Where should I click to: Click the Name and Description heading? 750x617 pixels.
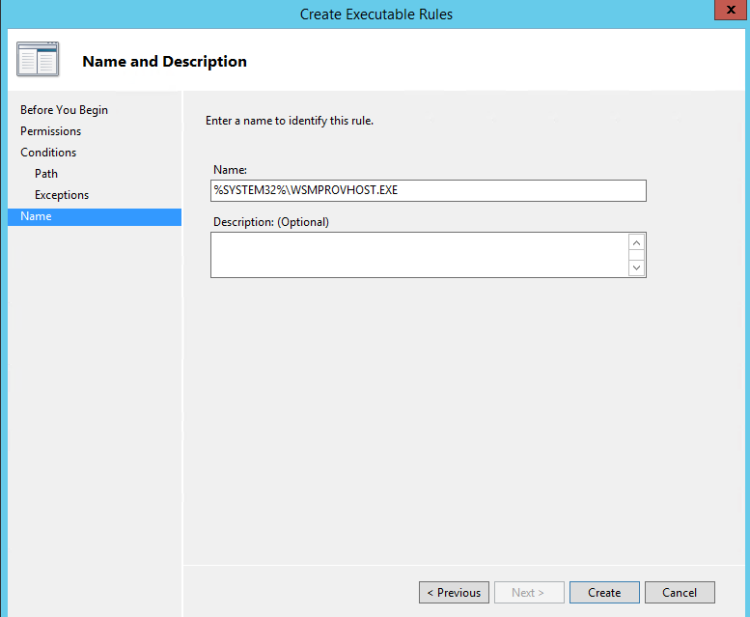(x=164, y=61)
